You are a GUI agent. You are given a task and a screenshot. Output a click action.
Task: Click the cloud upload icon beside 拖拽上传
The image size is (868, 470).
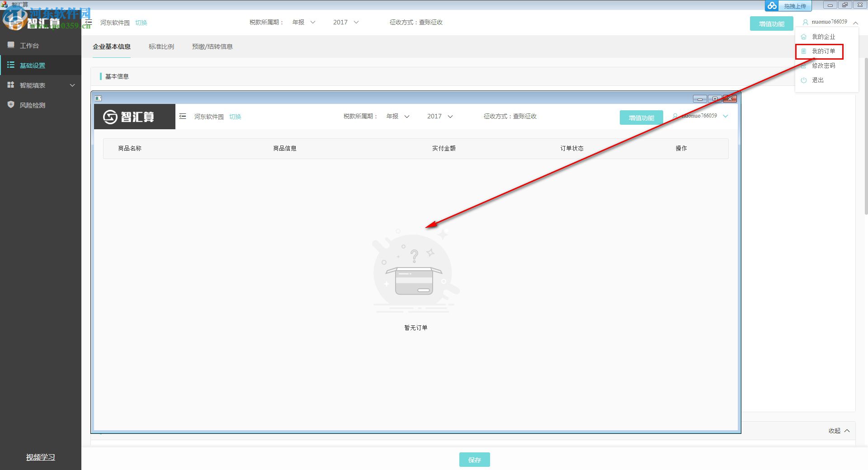point(771,6)
